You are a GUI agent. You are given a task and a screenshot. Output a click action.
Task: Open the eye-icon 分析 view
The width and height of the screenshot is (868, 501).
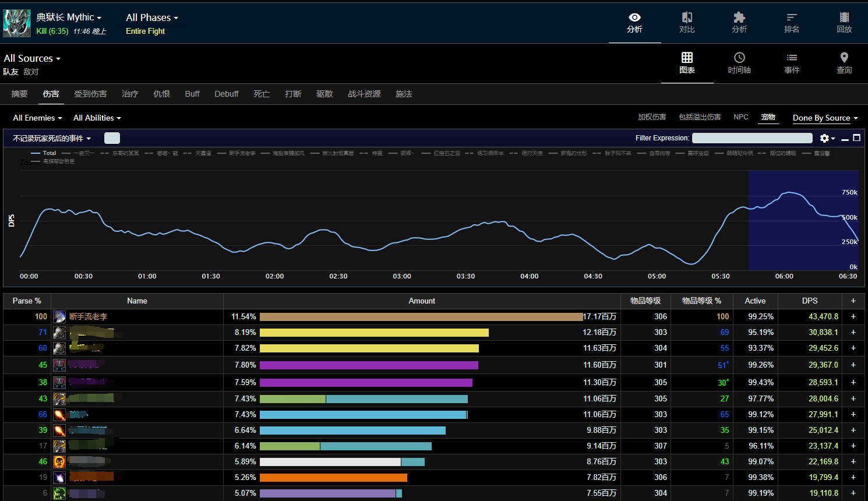pyautogui.click(x=634, y=23)
